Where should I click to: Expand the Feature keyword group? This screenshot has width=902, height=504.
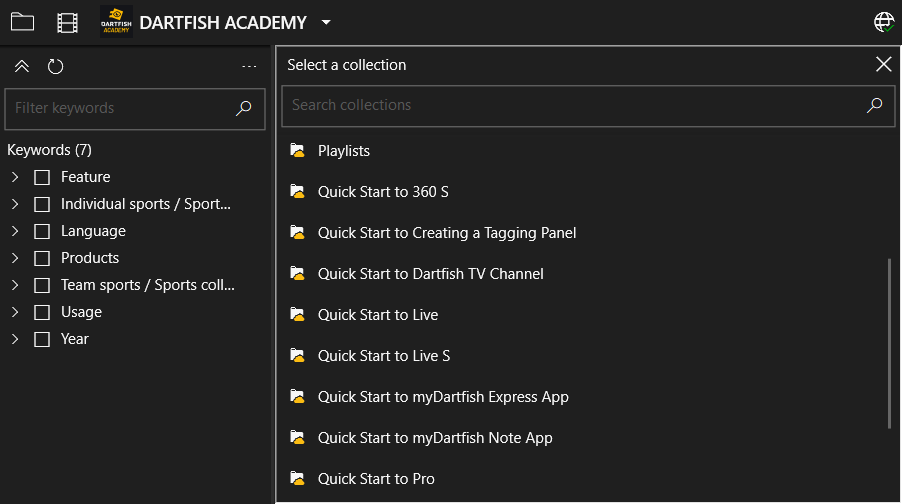point(15,177)
